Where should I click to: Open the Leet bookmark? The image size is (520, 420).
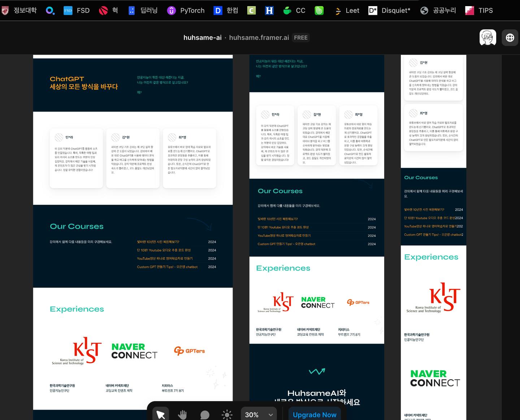[347, 10]
